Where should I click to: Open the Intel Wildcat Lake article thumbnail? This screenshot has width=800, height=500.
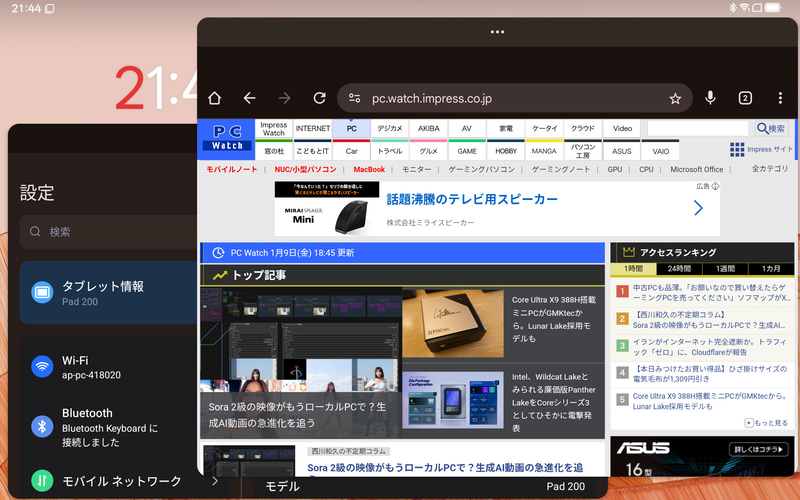pos(453,400)
